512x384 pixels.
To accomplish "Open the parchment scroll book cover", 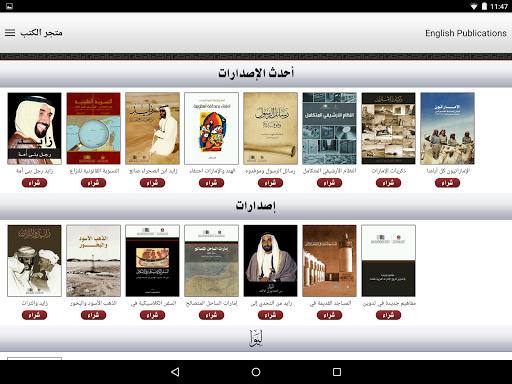I will coord(270,128).
